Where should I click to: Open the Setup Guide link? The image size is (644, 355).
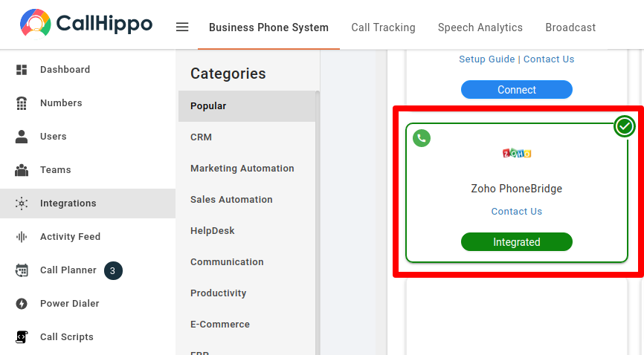click(486, 59)
